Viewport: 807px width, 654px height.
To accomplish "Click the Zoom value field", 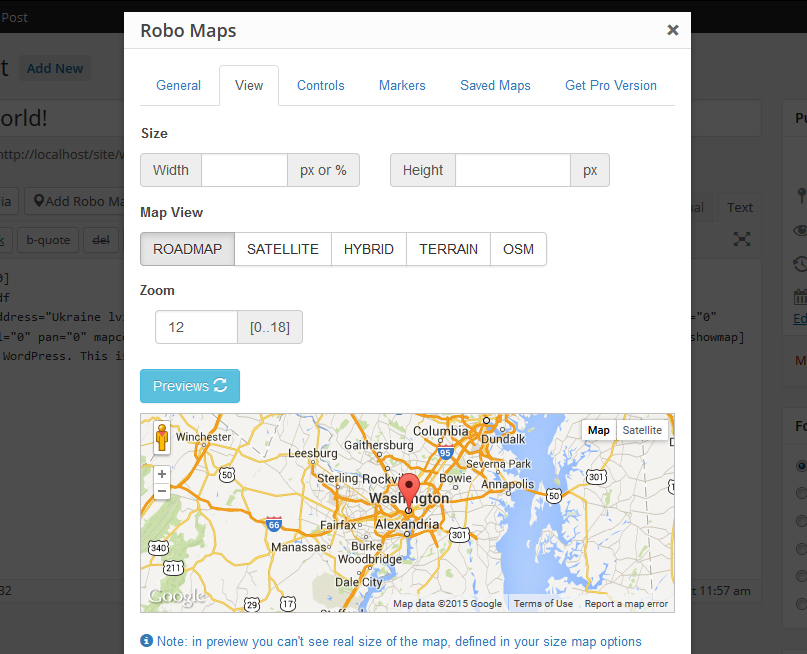I will click(196, 327).
